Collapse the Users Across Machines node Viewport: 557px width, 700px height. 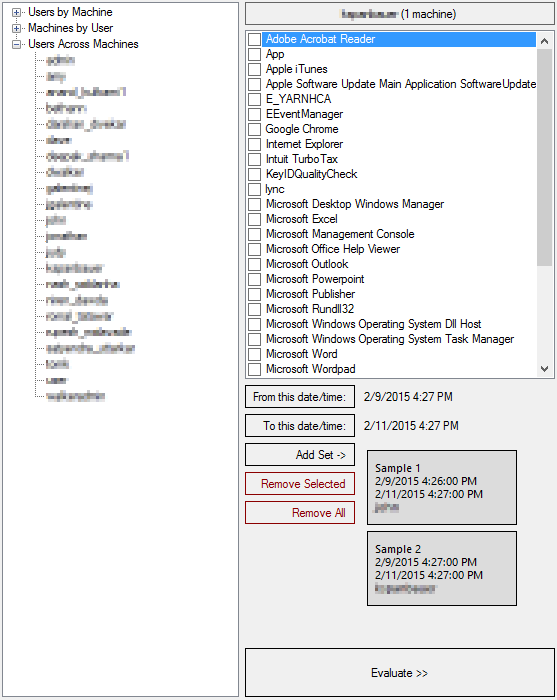17,45
